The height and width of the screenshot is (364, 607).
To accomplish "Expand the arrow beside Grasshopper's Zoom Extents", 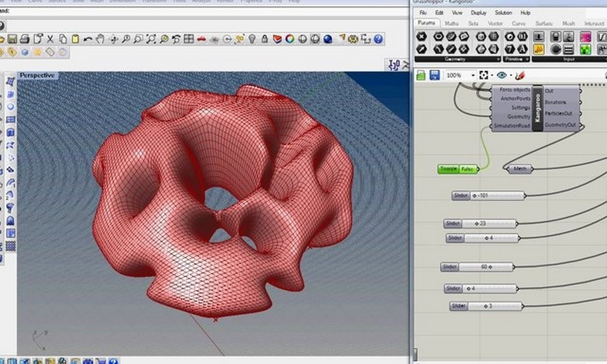I will pyautogui.click(x=492, y=75).
